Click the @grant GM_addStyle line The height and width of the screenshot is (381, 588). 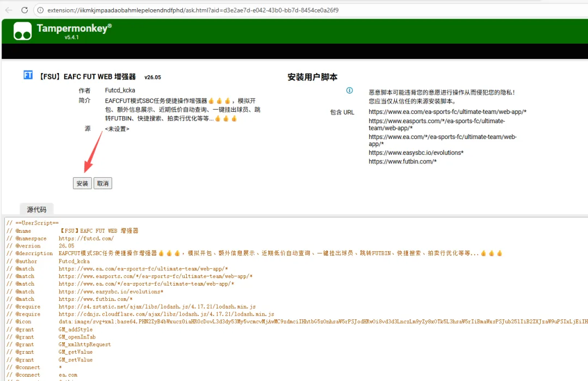(x=50, y=330)
